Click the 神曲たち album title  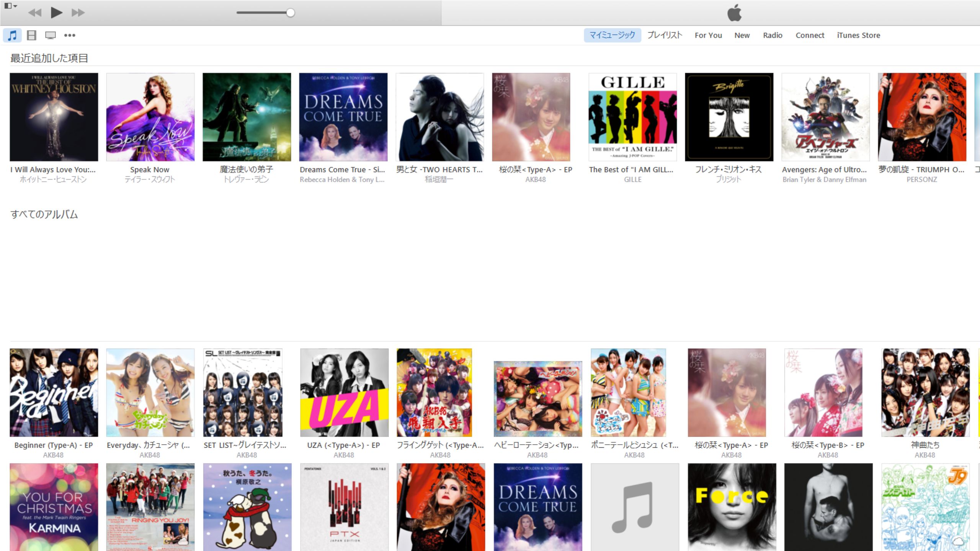[925, 445]
